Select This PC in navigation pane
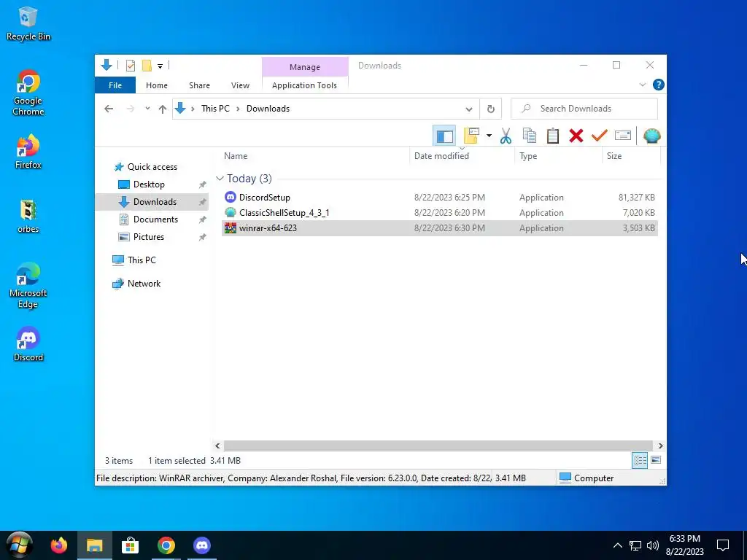 (142, 260)
